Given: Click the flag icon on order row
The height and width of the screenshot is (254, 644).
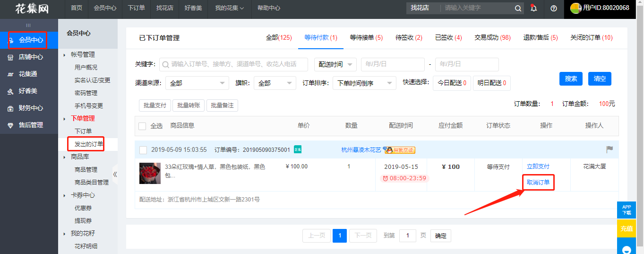Looking at the screenshot, I should tap(610, 149).
